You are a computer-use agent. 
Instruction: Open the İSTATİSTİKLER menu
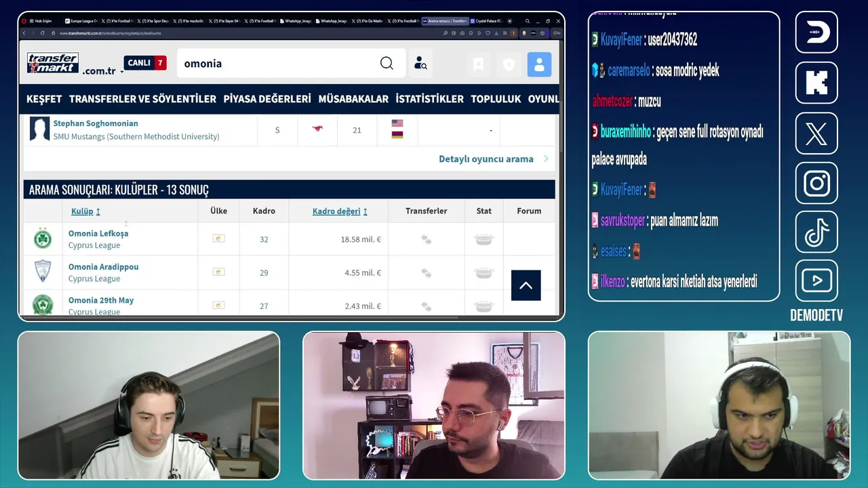point(430,99)
